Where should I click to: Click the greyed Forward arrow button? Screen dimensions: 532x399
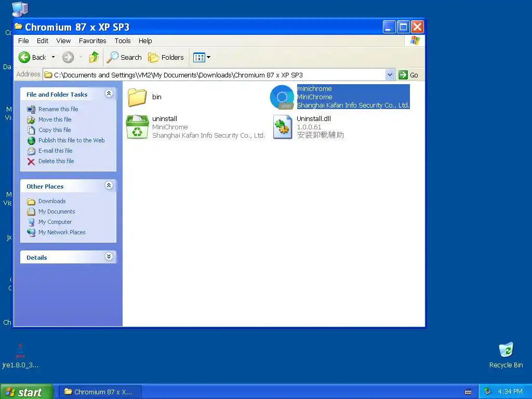point(68,57)
